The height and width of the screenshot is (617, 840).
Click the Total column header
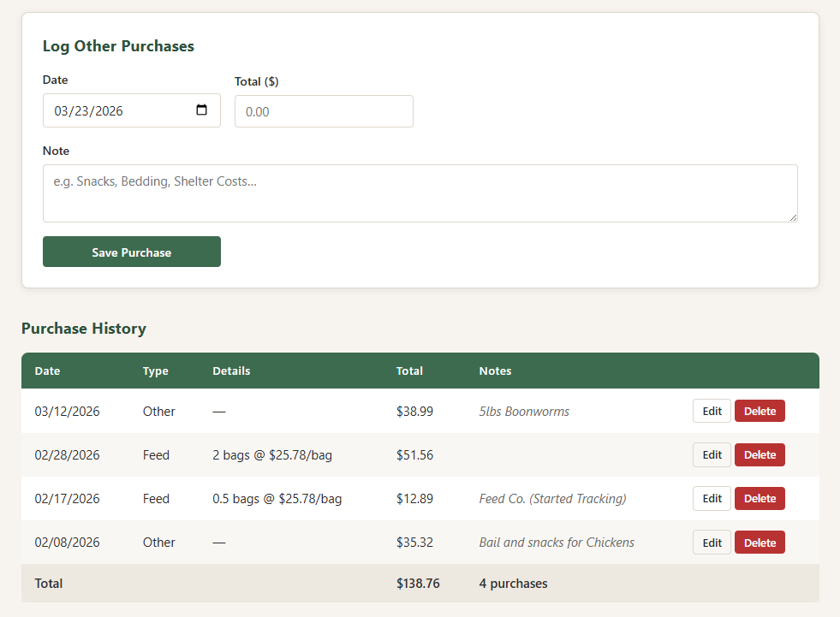point(409,371)
